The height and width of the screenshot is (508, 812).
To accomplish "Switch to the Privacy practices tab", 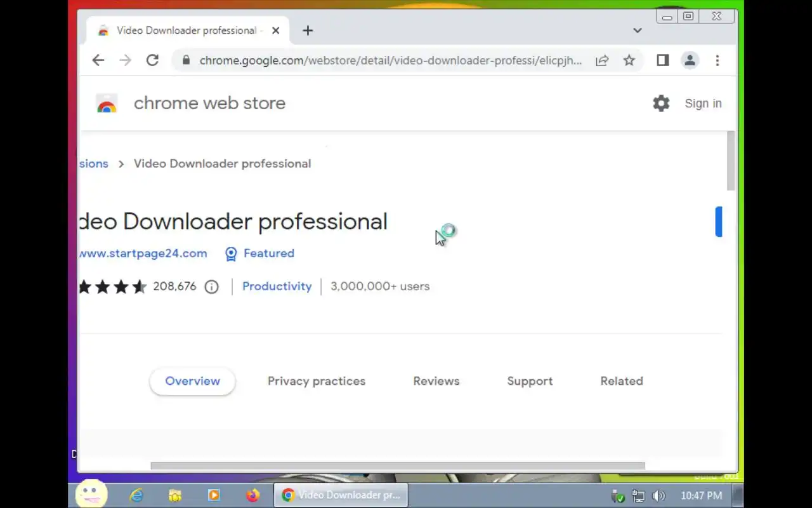I will click(317, 381).
